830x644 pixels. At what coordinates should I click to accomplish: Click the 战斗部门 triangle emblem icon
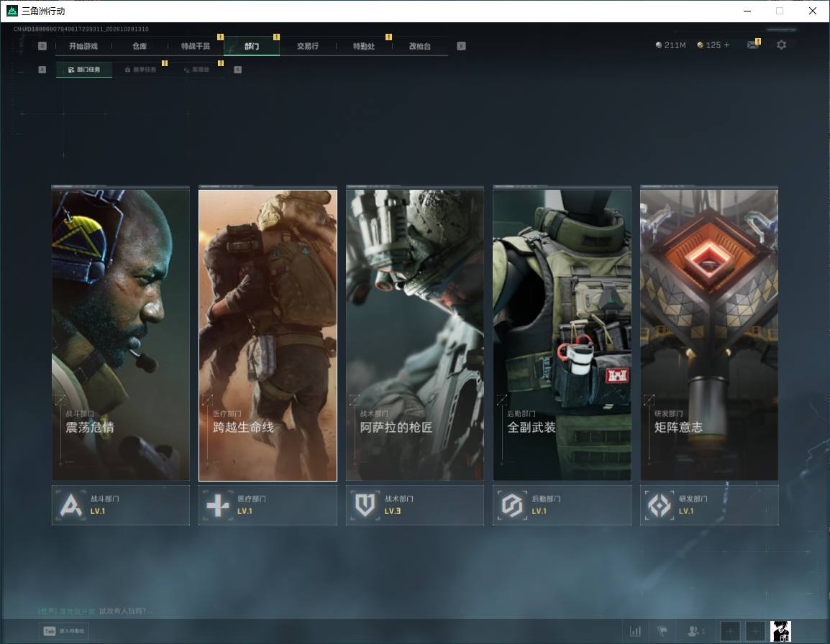[x=71, y=505]
